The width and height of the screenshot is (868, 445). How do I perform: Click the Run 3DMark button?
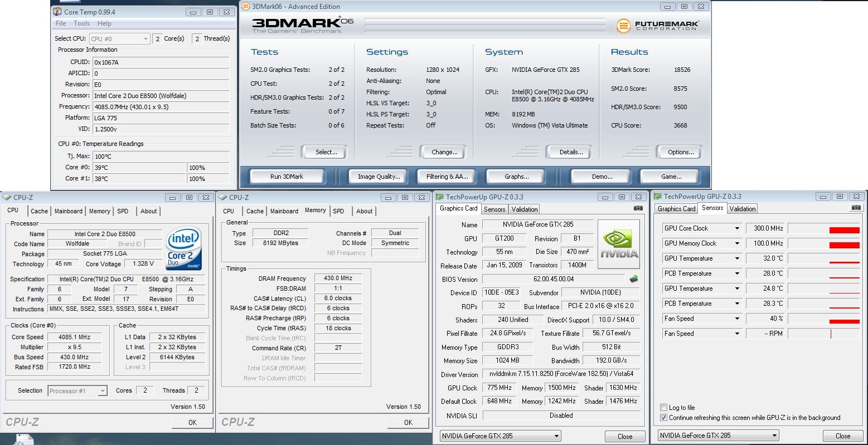(x=287, y=177)
